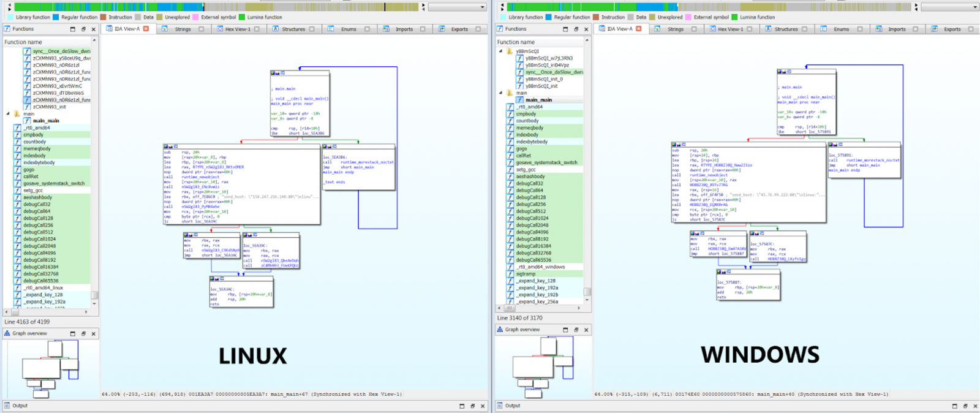
Task: Collapse the y88mScQI folder in the right Functions tree
Action: coord(501,51)
